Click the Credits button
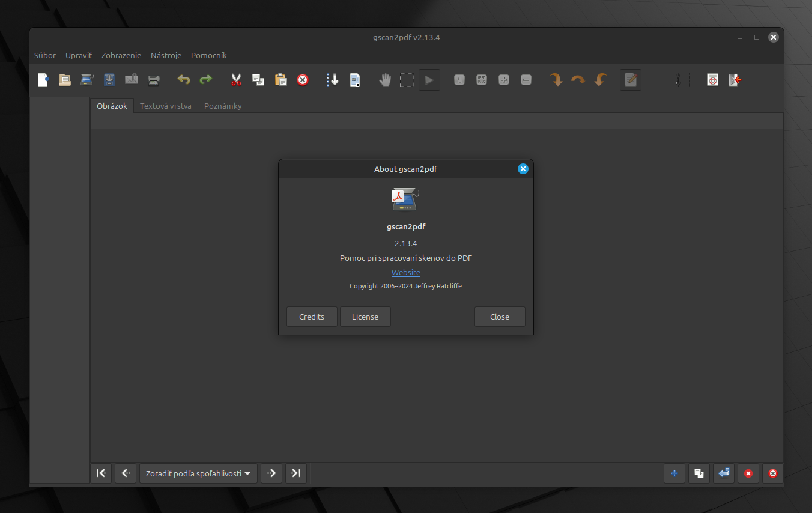Image resolution: width=812 pixels, height=513 pixels. pyautogui.click(x=312, y=317)
